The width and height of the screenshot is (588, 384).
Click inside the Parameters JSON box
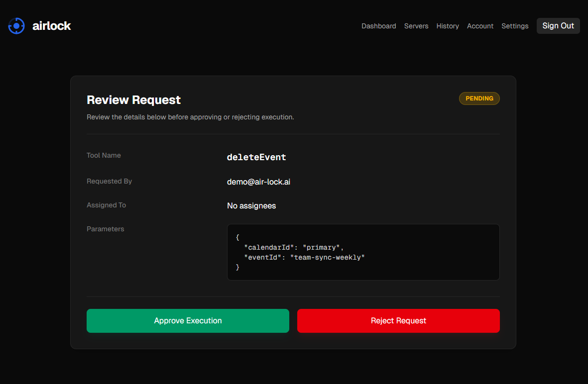363,252
